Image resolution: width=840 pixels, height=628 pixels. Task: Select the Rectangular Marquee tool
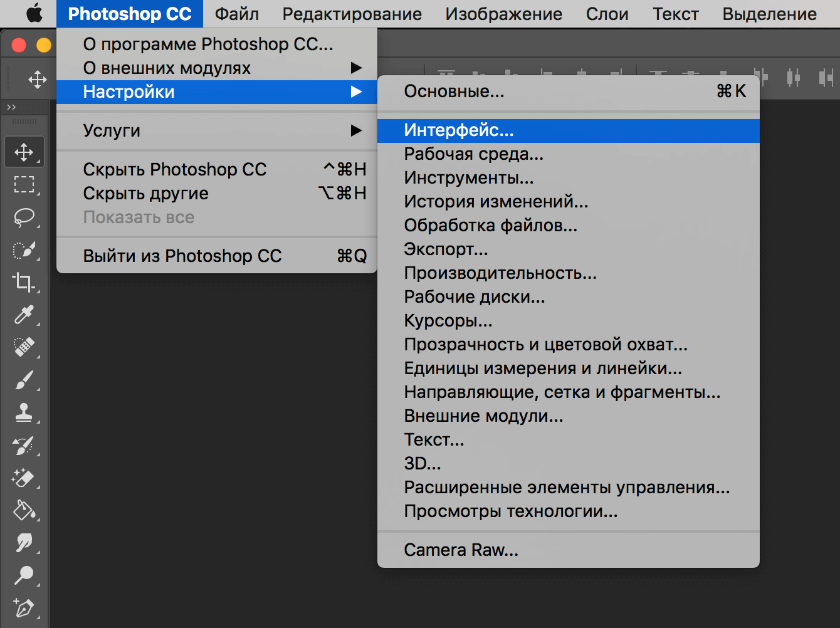(24, 185)
